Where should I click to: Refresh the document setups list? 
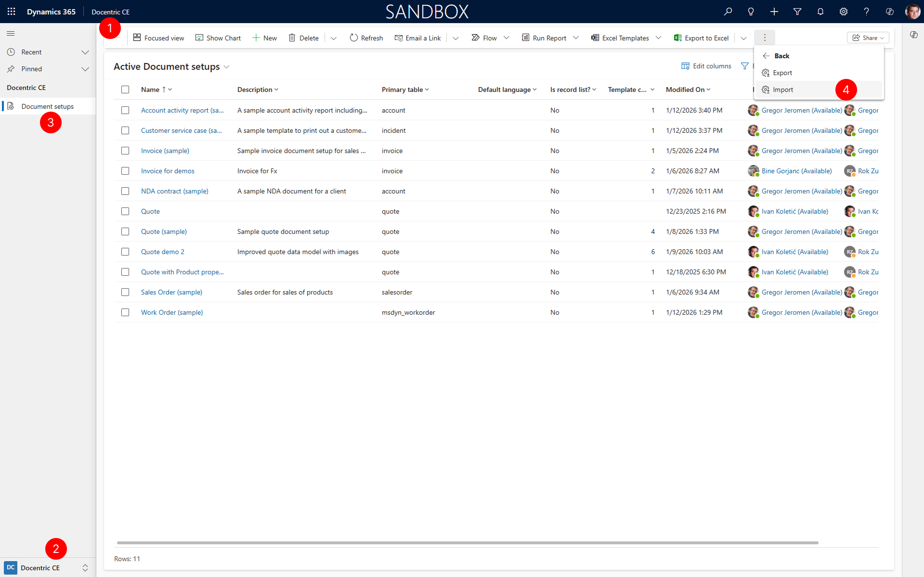[366, 38]
